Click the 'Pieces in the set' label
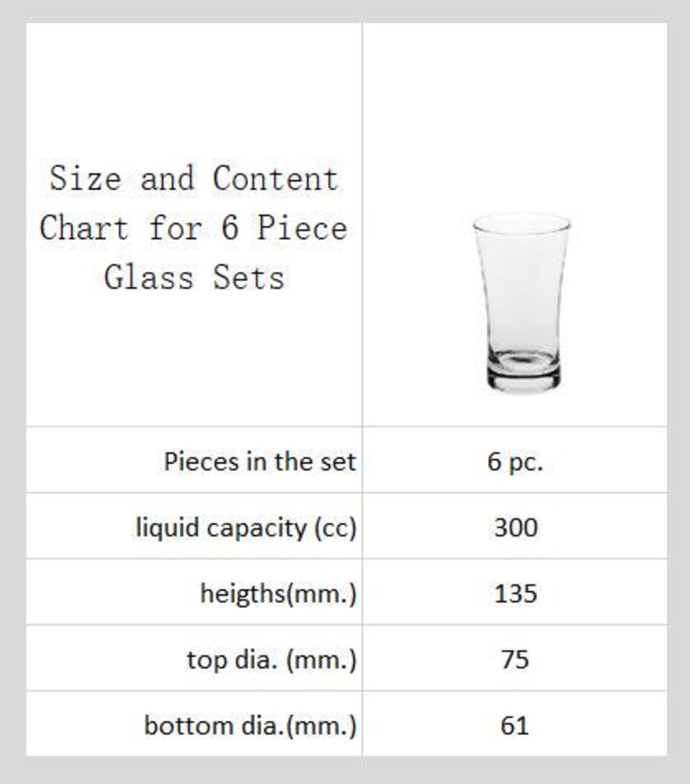The image size is (690, 784). coord(260,461)
